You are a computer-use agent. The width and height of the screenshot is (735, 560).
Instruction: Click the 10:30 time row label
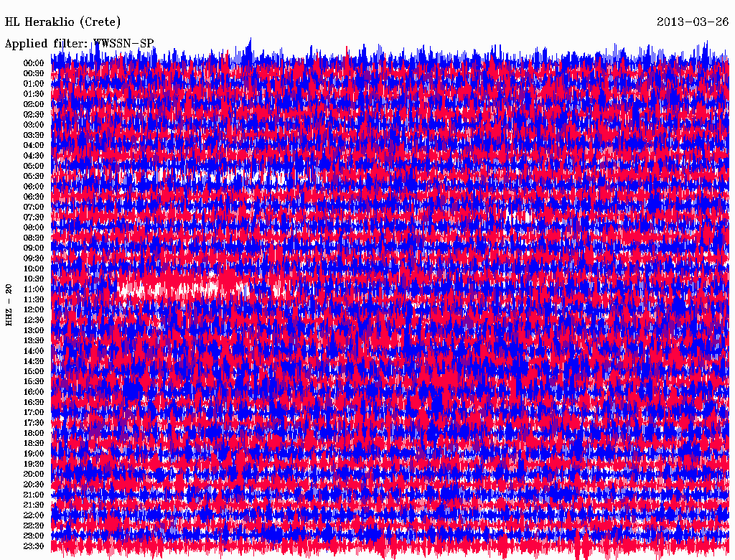tap(34, 279)
